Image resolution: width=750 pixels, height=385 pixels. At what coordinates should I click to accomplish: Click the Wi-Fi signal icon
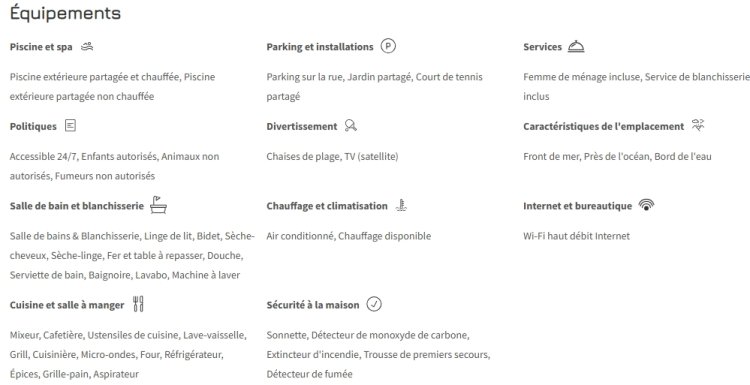pyautogui.click(x=647, y=205)
